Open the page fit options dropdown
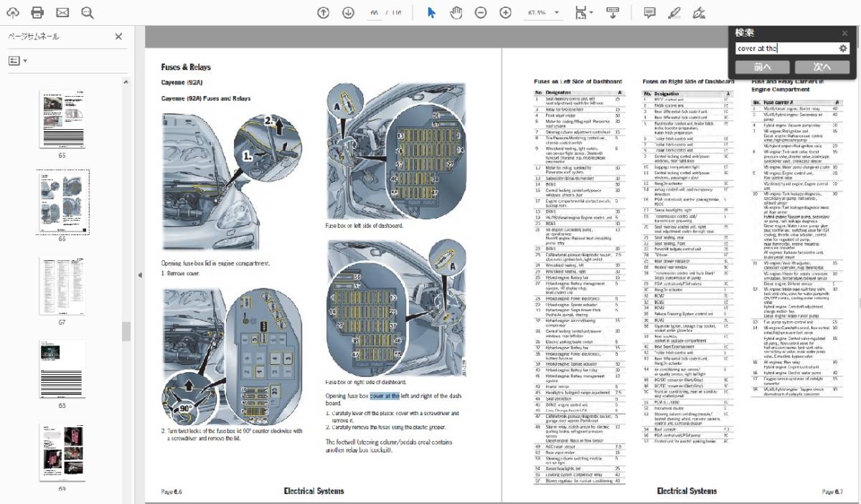Viewport: 861px width, 504px height. 585,12
